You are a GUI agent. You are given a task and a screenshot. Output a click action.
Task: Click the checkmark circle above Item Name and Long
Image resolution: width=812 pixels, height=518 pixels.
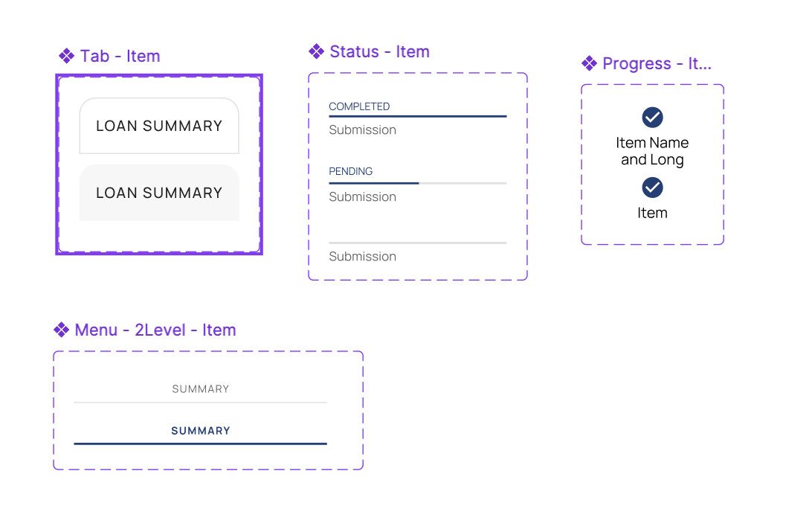(x=652, y=116)
